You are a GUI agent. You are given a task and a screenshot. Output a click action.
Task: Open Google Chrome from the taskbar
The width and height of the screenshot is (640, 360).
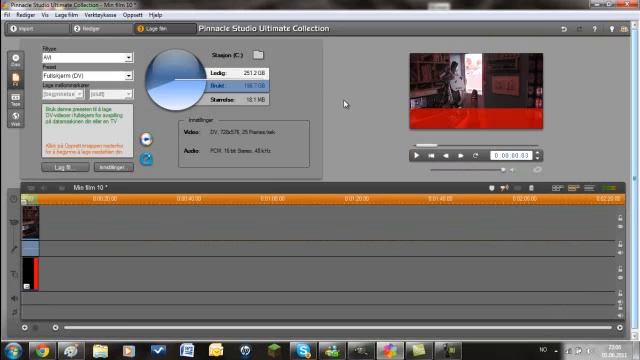[42, 351]
